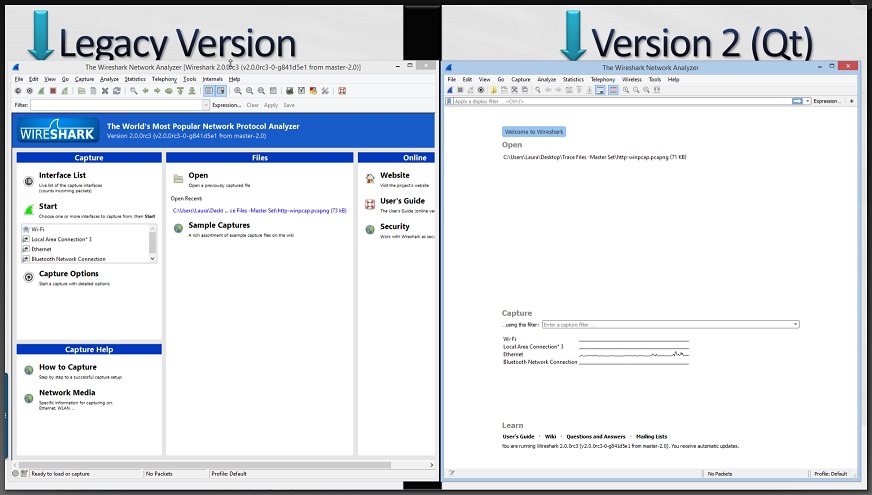Open Network Media help item
Viewport: 872px width, 495px height.
[67, 393]
